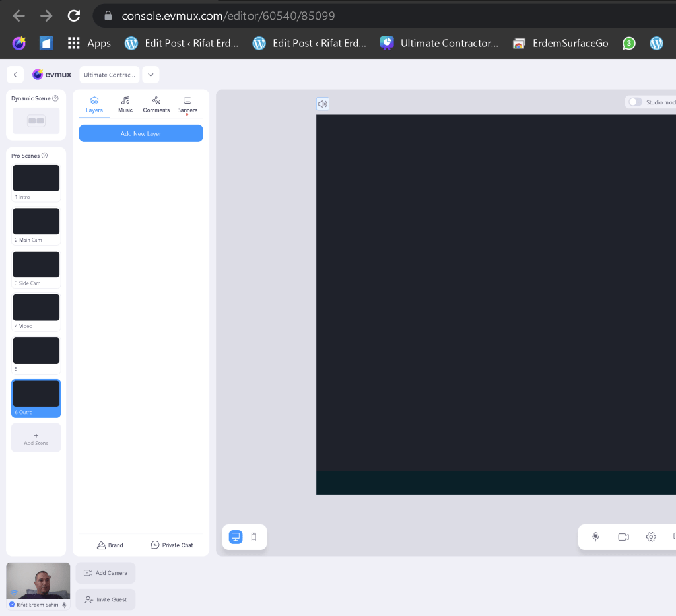Click the evmux logo
The width and height of the screenshot is (676, 616).
click(51, 75)
